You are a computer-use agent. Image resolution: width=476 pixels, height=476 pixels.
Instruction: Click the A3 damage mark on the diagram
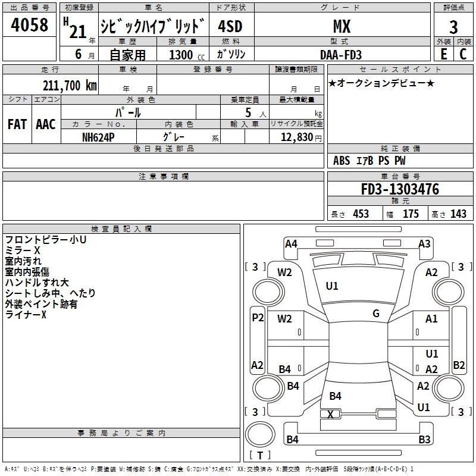(x=424, y=244)
